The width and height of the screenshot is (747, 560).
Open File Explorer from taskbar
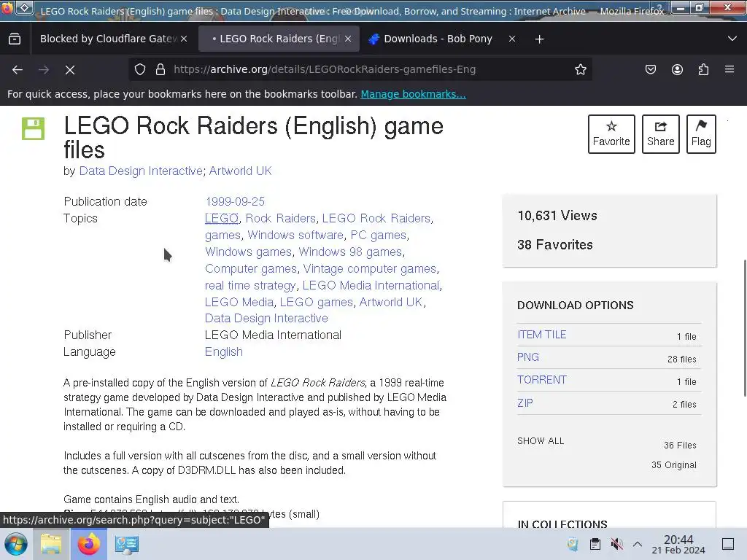pyautogui.click(x=50, y=544)
